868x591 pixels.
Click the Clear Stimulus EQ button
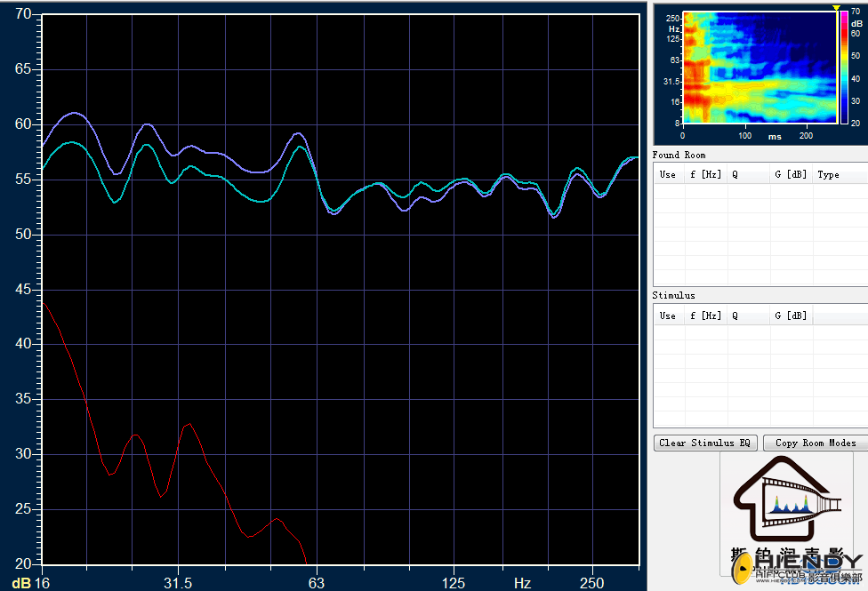(x=704, y=443)
